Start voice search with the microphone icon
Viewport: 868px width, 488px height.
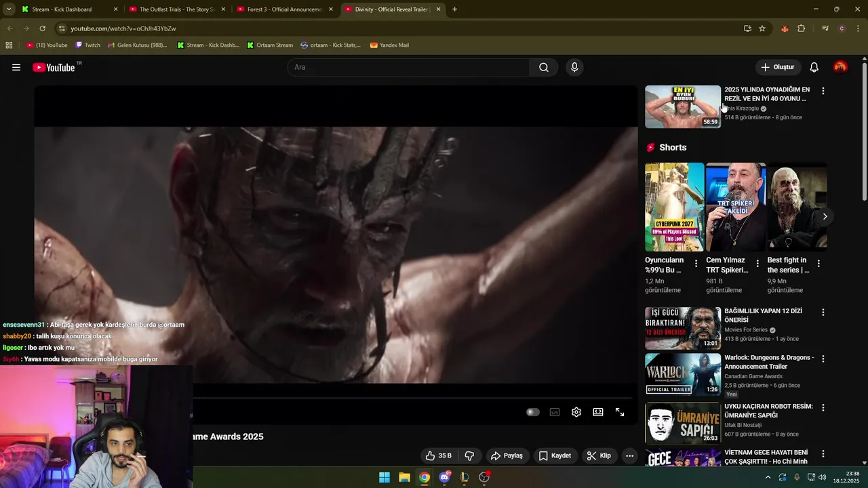(574, 67)
